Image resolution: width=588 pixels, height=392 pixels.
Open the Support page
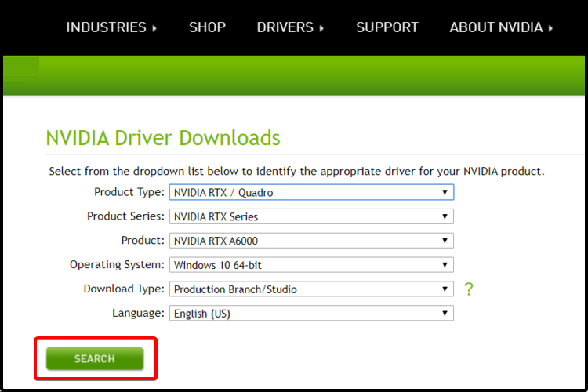point(387,27)
